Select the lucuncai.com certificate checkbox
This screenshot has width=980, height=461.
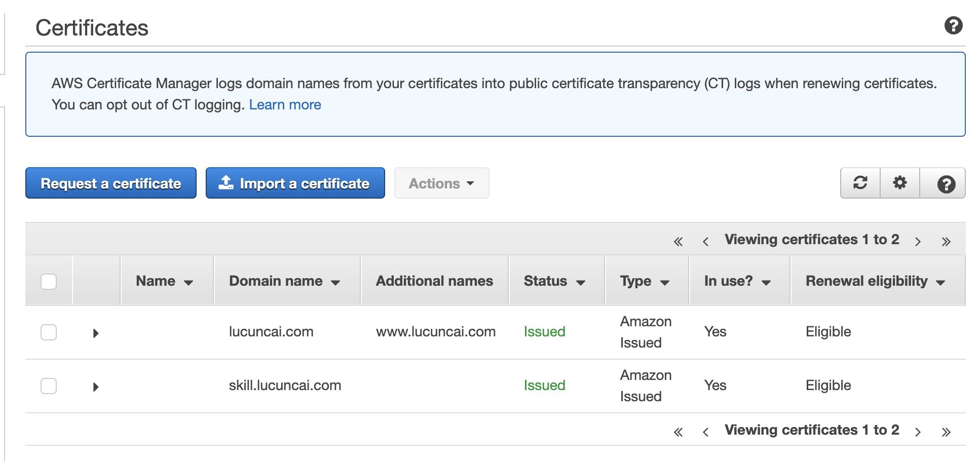[x=49, y=332]
